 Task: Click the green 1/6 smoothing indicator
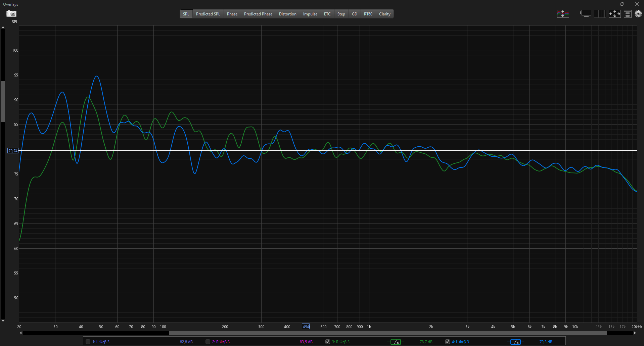tap(396, 342)
